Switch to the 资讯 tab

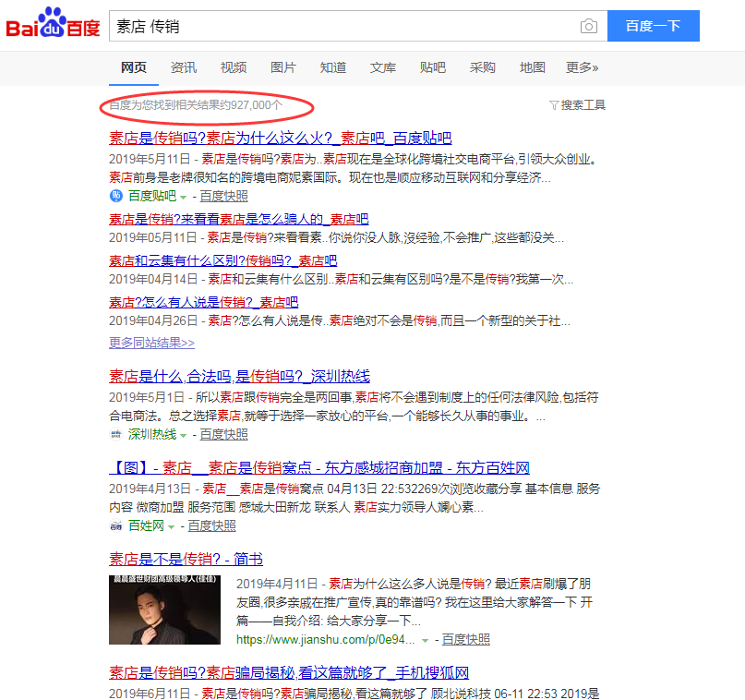[184, 67]
